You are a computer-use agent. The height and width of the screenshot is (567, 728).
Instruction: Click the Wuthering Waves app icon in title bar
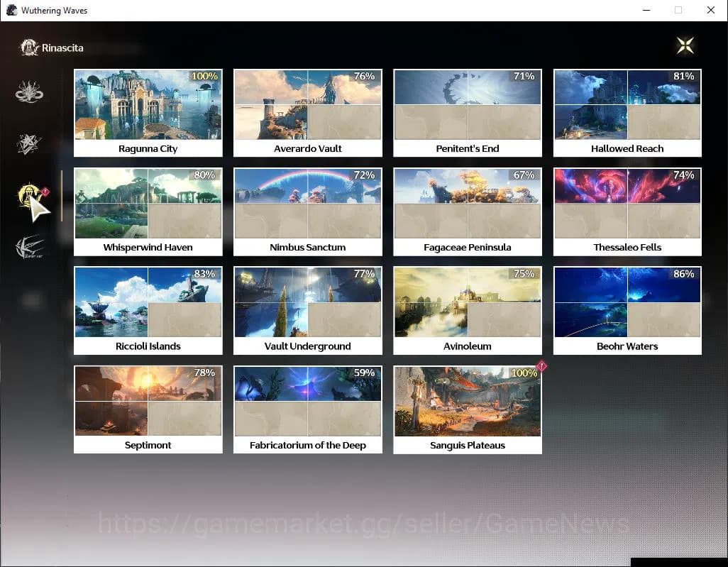pyautogui.click(x=11, y=11)
